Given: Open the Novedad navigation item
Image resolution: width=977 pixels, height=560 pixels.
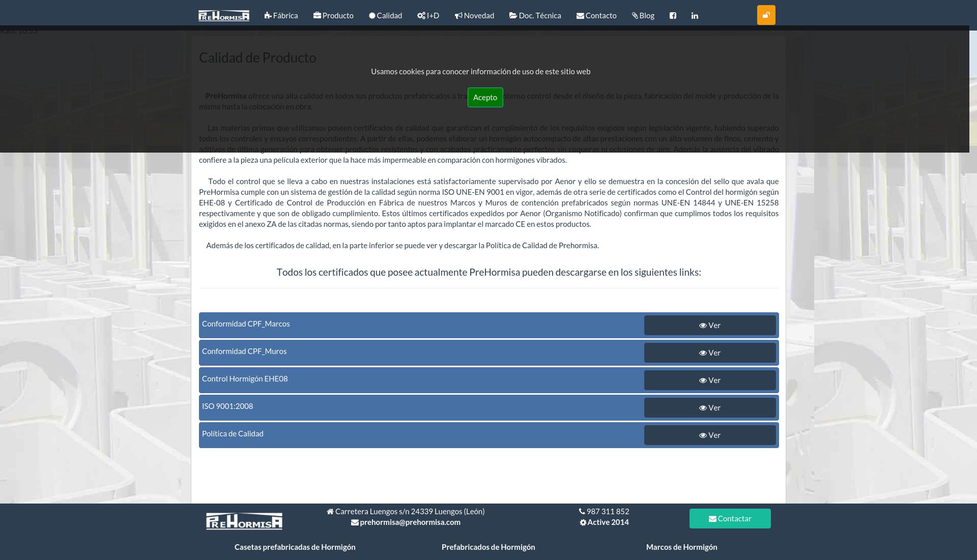Looking at the screenshot, I should (474, 16).
